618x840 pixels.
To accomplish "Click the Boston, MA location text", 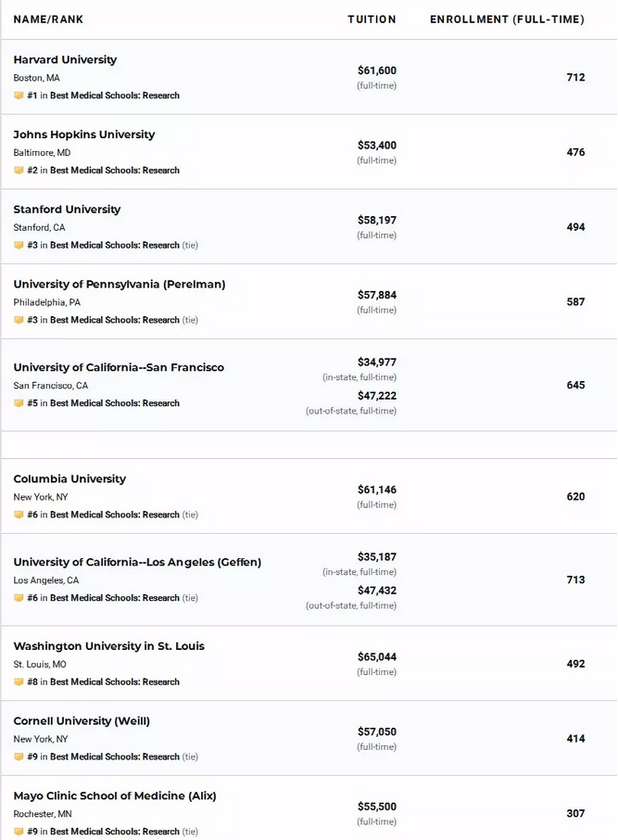I will (x=36, y=78).
